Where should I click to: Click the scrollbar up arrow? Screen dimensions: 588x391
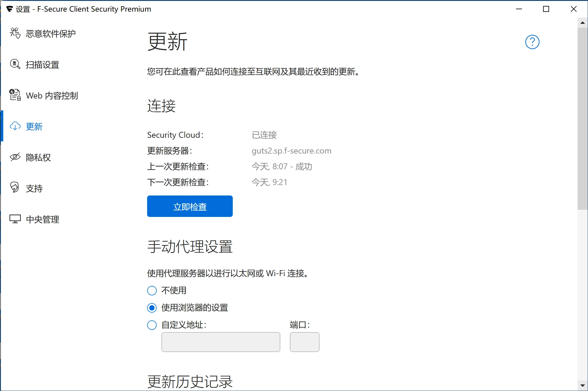[582, 23]
